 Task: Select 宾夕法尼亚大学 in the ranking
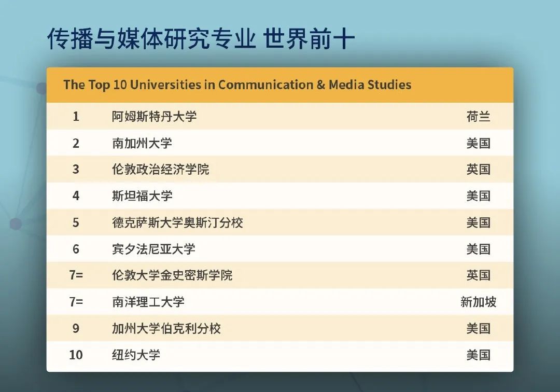pos(154,249)
